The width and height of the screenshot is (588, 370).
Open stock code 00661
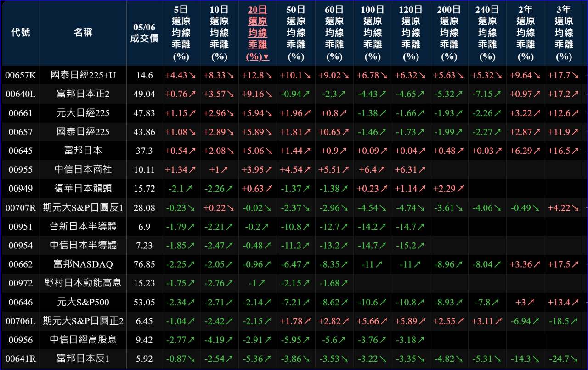(21, 113)
